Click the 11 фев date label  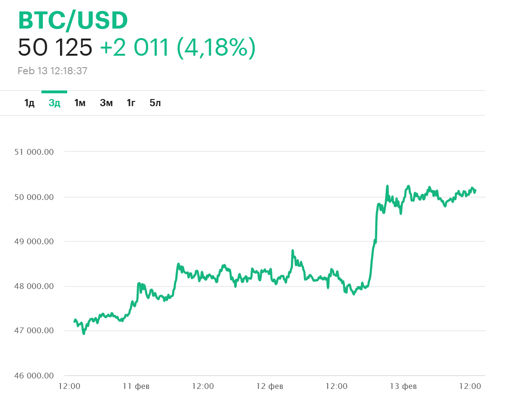(x=136, y=386)
